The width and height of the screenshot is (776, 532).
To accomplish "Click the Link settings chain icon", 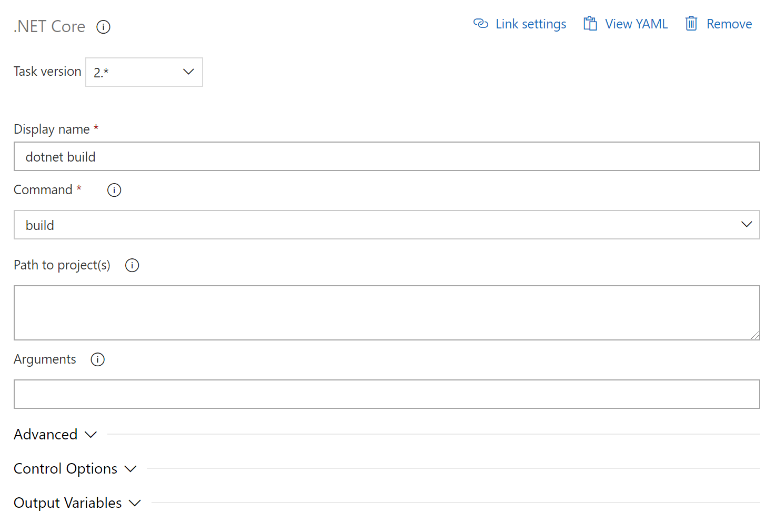I will click(480, 24).
